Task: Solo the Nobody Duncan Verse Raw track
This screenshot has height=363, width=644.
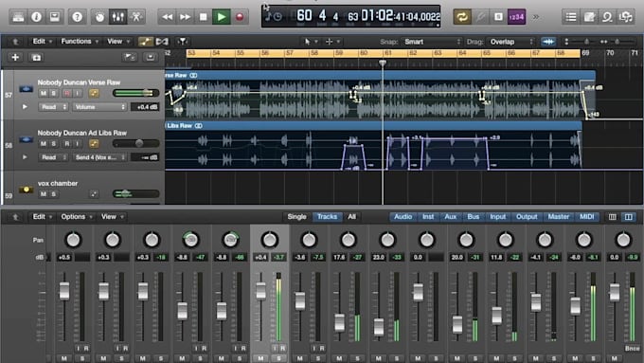Action: coord(53,93)
